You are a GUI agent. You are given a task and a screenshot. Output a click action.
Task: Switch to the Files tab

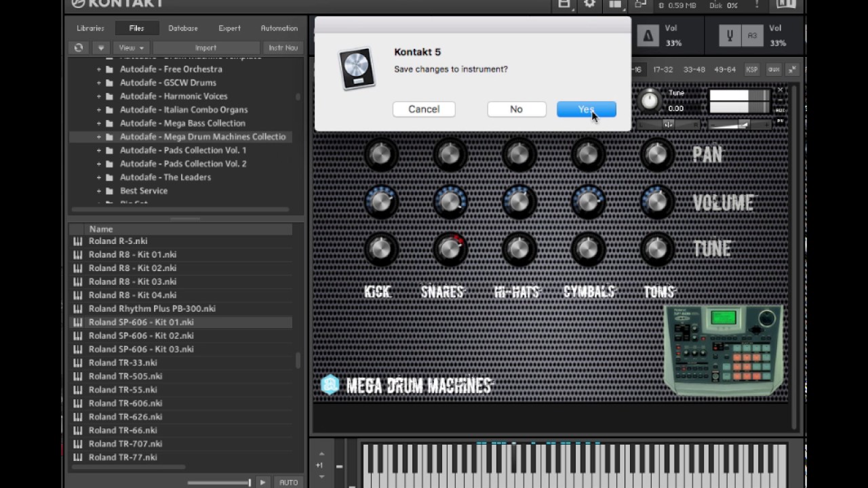point(136,28)
